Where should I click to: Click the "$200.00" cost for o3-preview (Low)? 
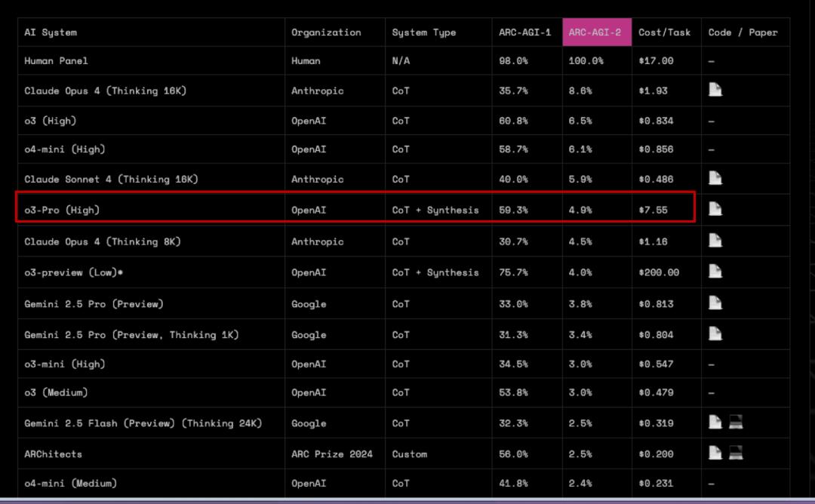pos(659,273)
